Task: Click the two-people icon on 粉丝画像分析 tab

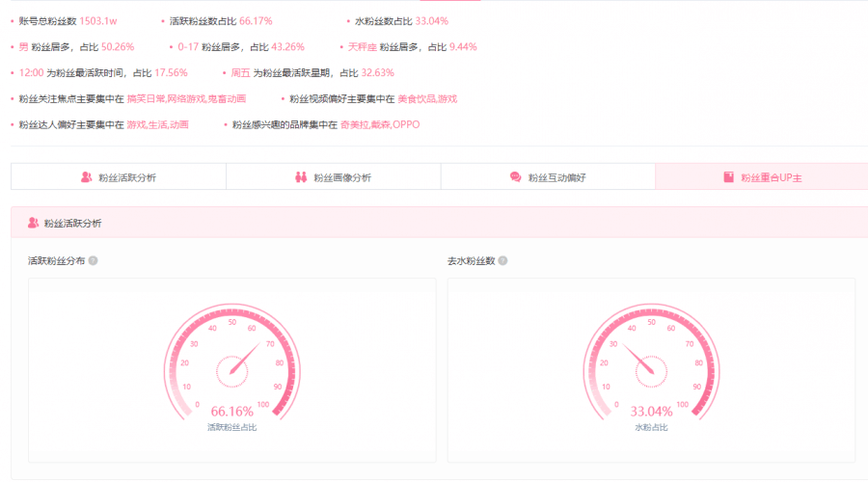Action: [301, 177]
